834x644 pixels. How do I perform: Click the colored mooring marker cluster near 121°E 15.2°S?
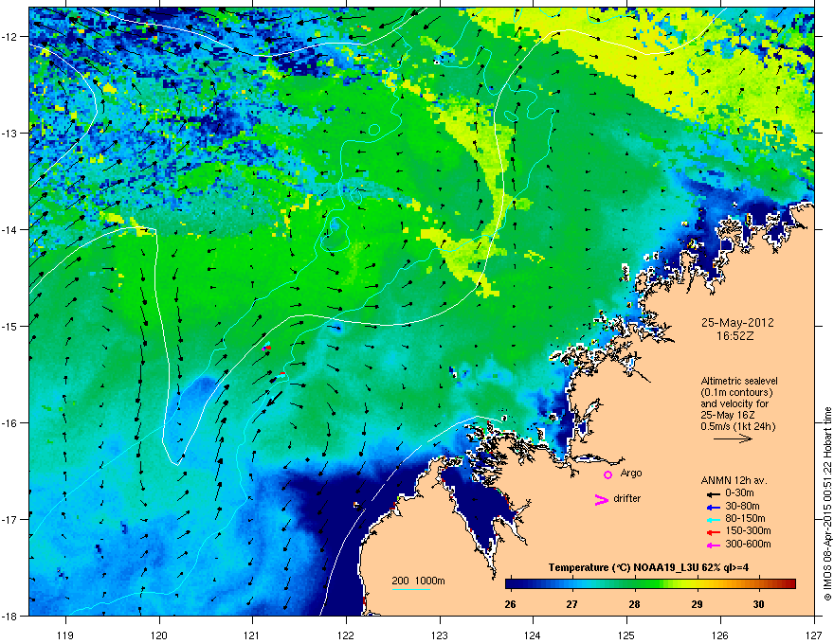tap(266, 347)
